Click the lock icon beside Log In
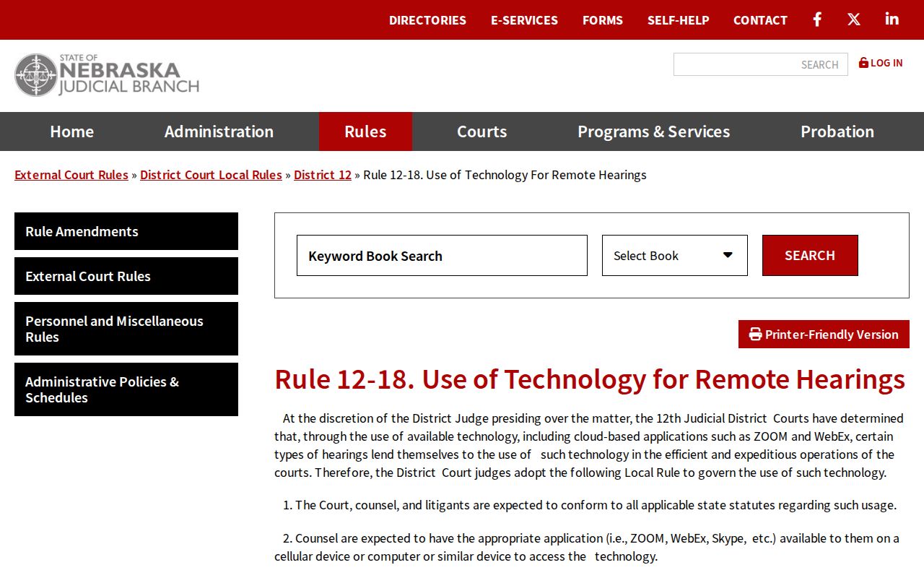 point(863,63)
